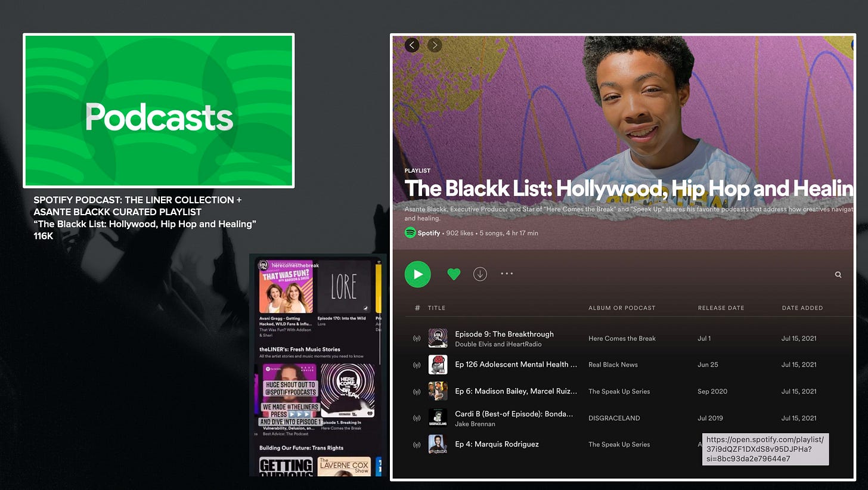
Task: Open The Speak Up Series link in Ep 6 row
Action: pyautogui.click(x=619, y=392)
